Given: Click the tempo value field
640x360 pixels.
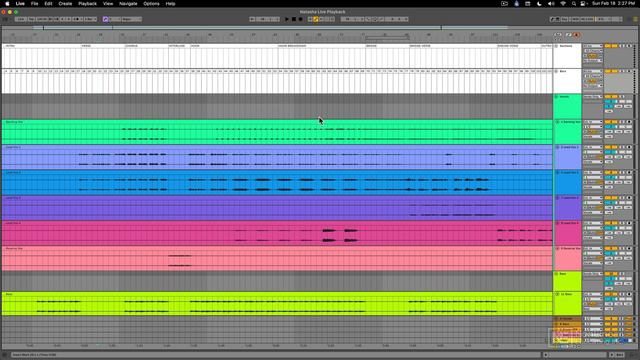Looking at the screenshot, I should click(42, 19).
